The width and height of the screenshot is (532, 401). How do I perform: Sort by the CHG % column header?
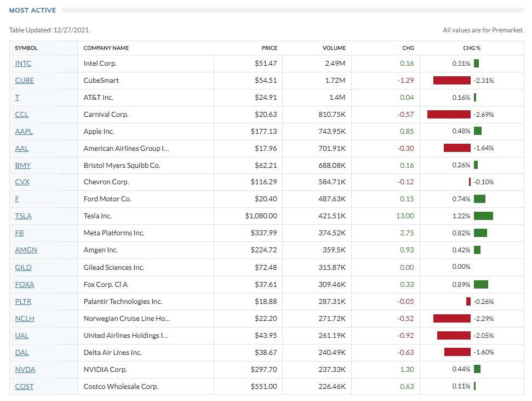pyautogui.click(x=472, y=48)
